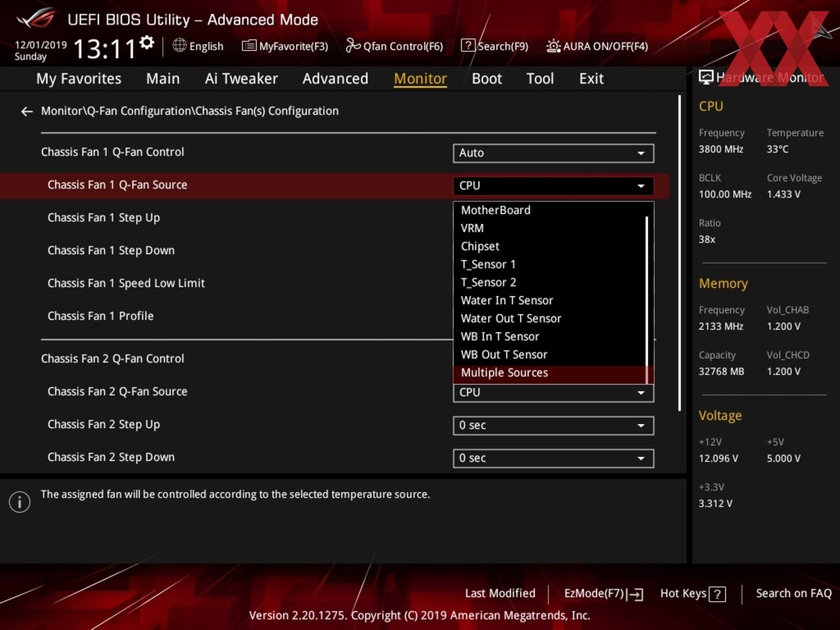Select Chipset temperature source

tap(549, 246)
